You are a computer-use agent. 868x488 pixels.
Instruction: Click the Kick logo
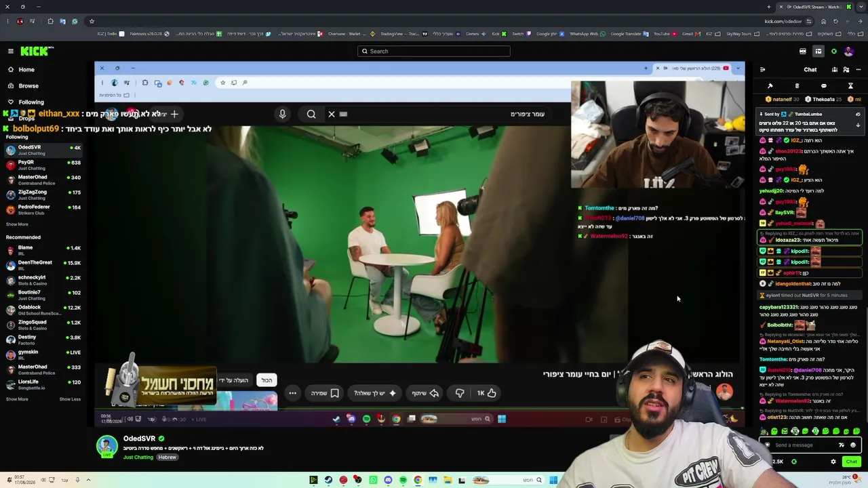click(37, 52)
